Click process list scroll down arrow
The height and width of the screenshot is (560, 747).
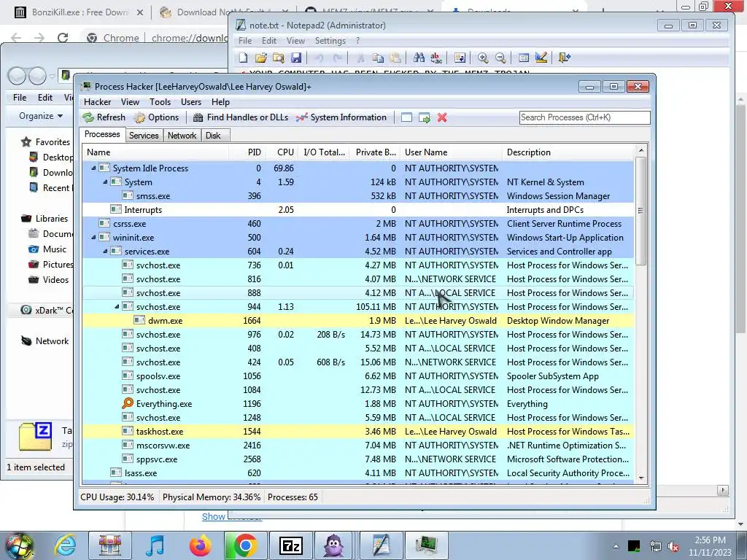coord(640,478)
